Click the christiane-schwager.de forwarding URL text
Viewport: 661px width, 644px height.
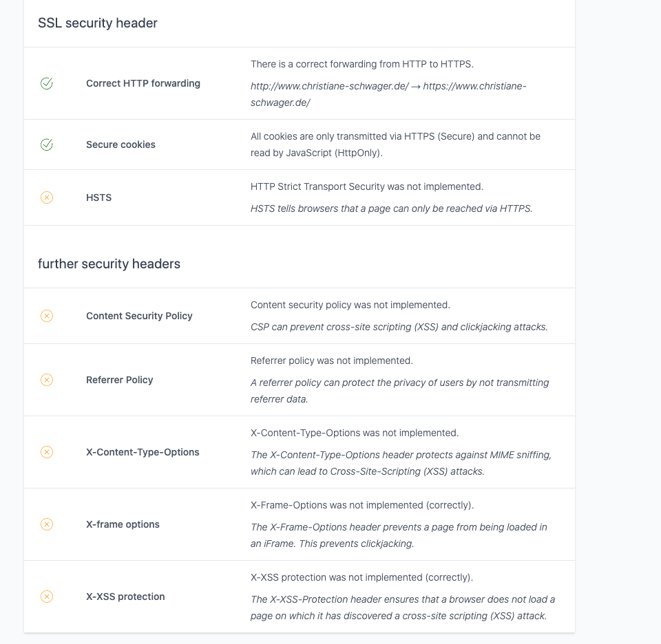point(388,94)
